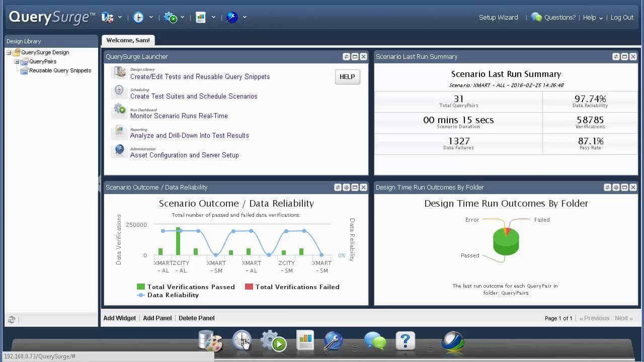644x362 pixels.
Task: Expand the QueryPairs tree folder
Action: coord(17,62)
